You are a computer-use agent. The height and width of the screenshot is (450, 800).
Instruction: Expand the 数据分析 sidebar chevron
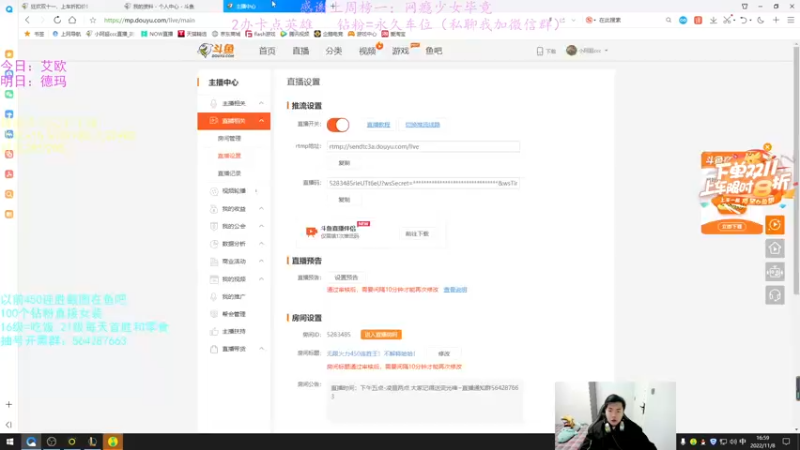261,244
